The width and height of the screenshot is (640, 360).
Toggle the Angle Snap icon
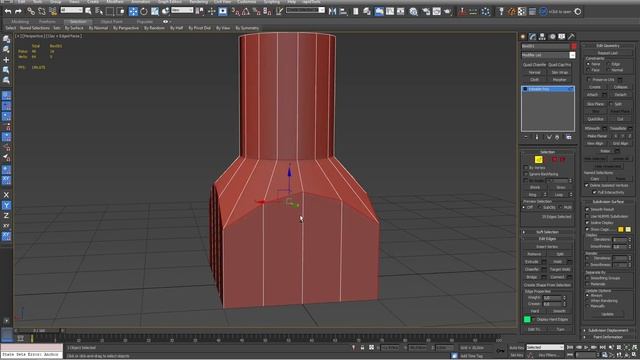click(246, 11)
